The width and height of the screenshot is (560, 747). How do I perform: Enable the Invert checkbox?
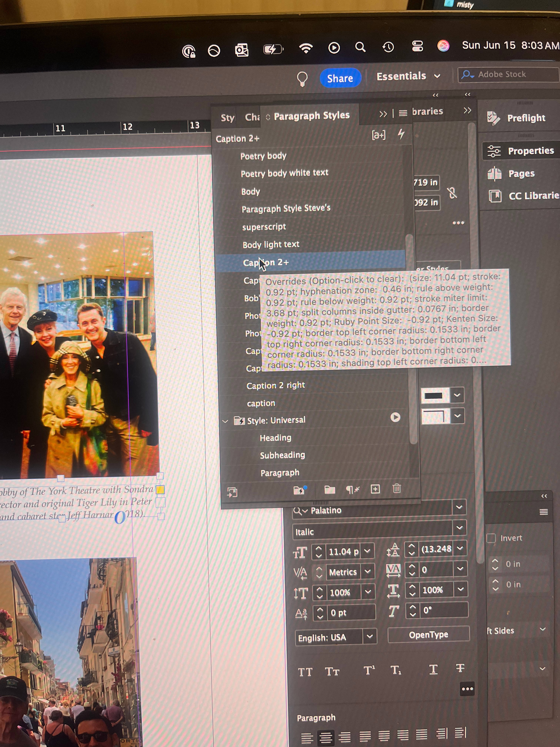(x=491, y=538)
